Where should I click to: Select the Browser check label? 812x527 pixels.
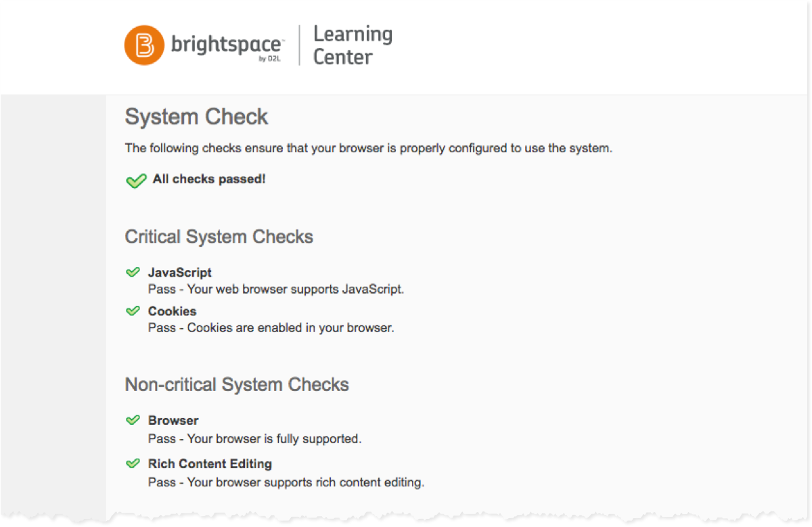pos(173,420)
